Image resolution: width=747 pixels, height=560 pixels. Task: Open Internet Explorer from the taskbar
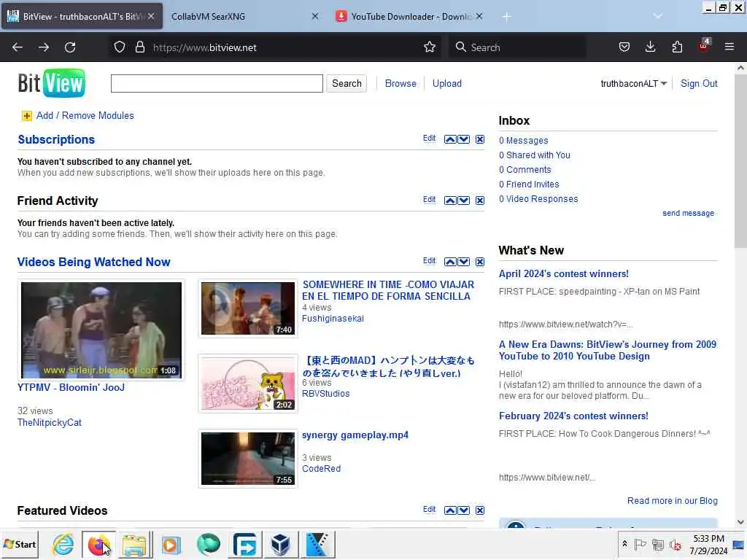click(x=63, y=544)
